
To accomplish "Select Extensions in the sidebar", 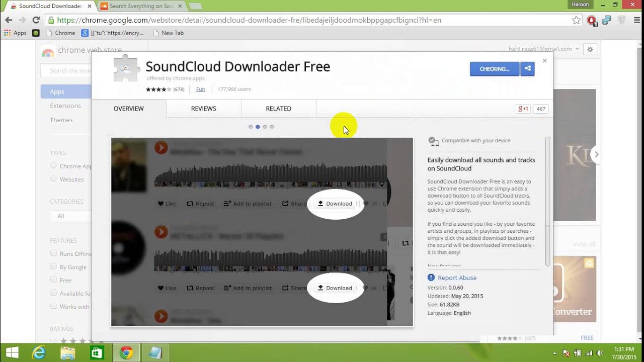I will coord(65,106).
